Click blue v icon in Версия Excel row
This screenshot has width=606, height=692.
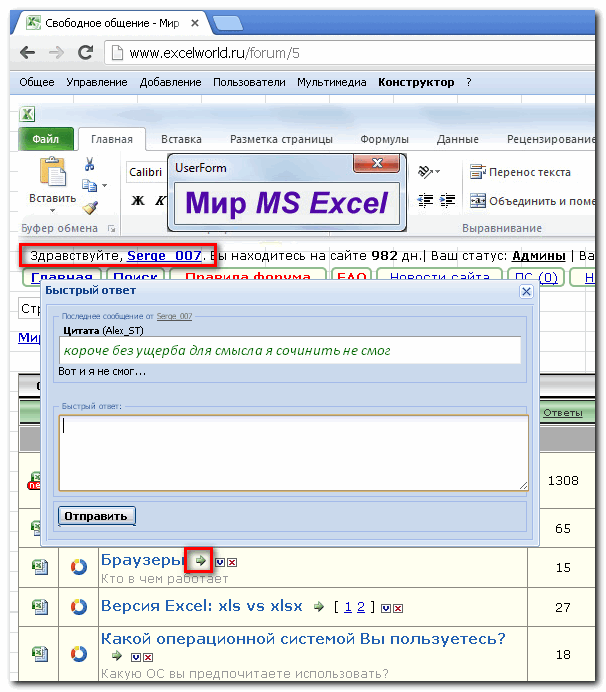coord(386,609)
